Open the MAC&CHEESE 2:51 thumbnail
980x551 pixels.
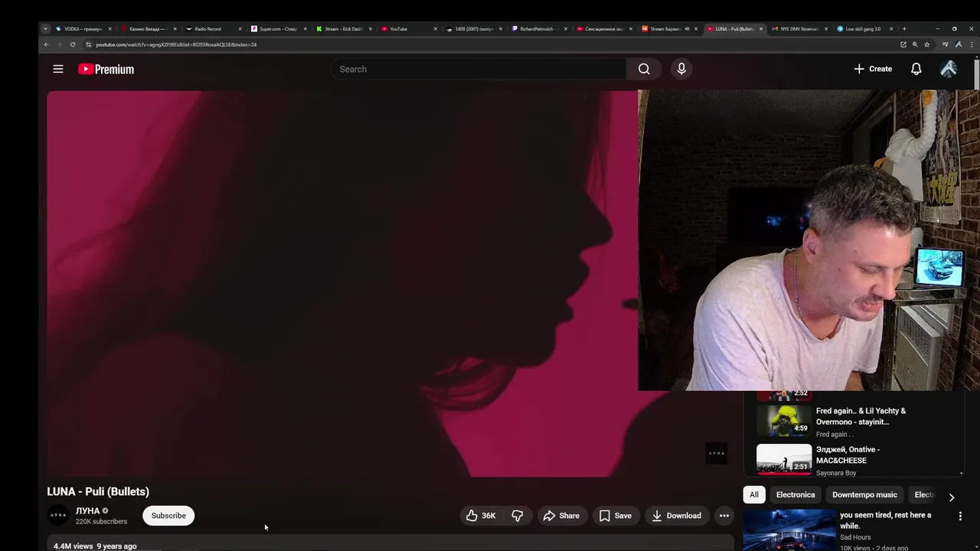coord(784,459)
